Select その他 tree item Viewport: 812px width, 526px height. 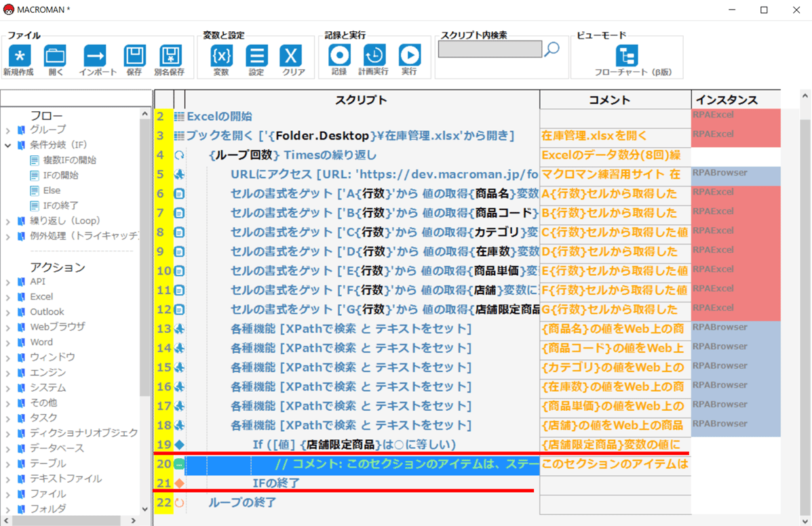(43, 403)
